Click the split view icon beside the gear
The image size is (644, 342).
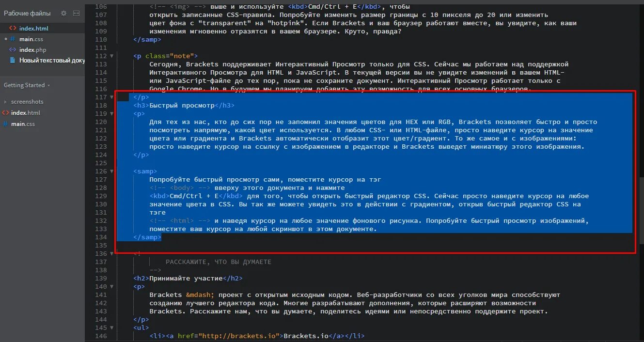76,14
